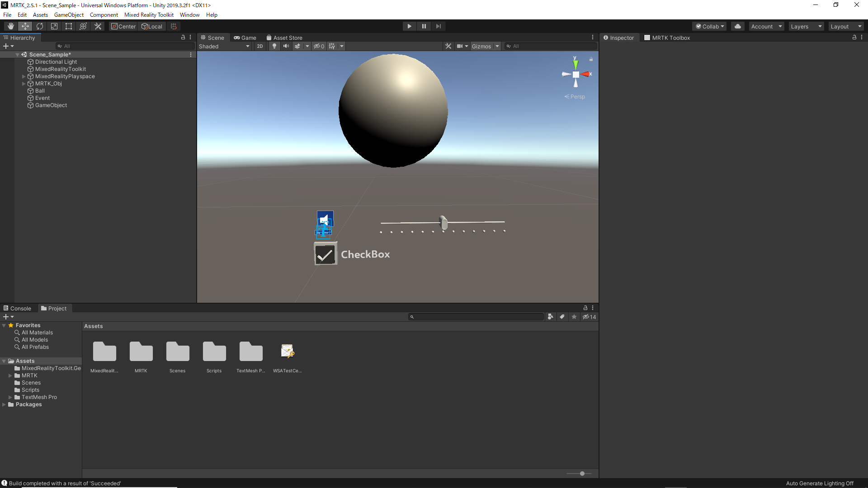This screenshot has width=868, height=488.
Task: Open the Shaded draw mode dropdown
Action: [224, 46]
